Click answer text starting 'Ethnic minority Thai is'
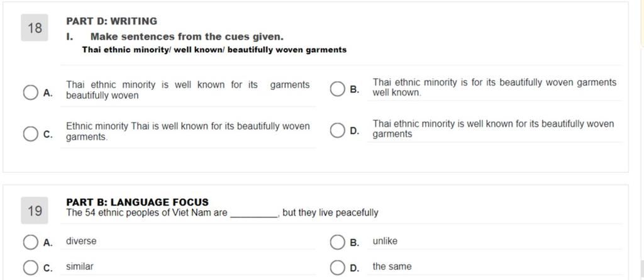The height and width of the screenshot is (280, 644). (187, 132)
